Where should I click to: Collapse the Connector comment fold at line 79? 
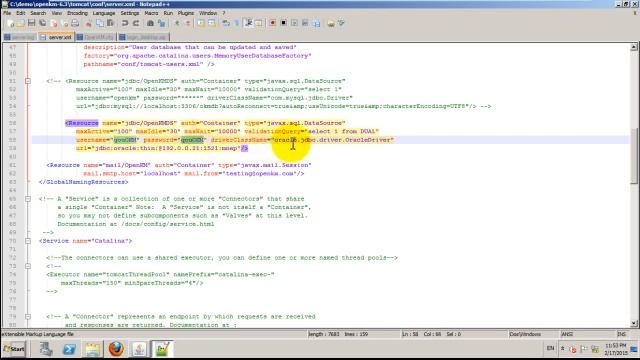coord(28,316)
